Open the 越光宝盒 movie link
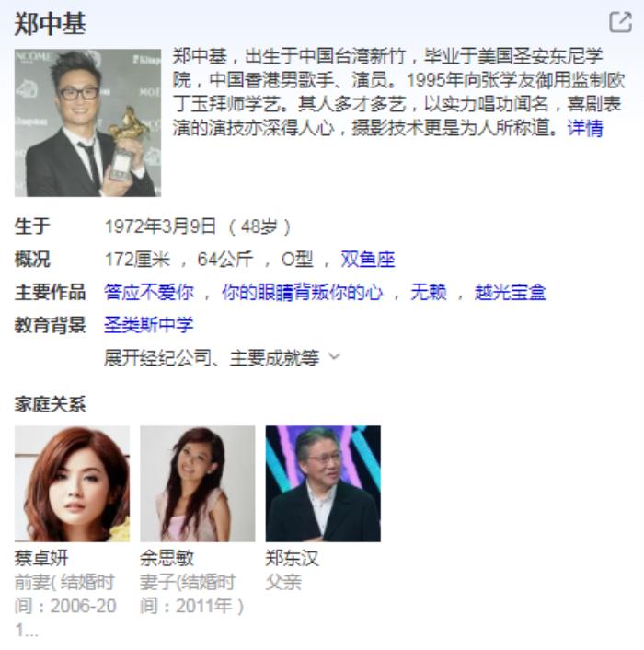Image resolution: width=644 pixels, height=650 pixels. 511,292
